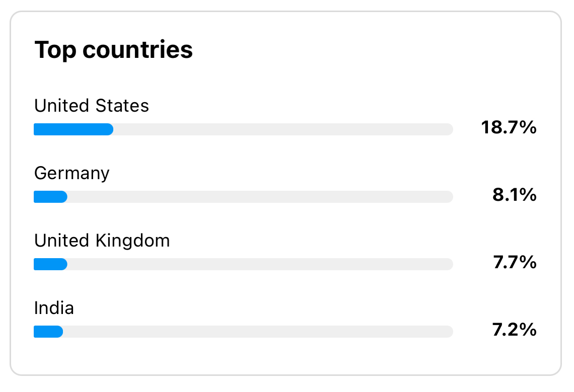The height and width of the screenshot is (392, 574).
Task: Click gray track of Germany bar
Action: [x=260, y=197]
